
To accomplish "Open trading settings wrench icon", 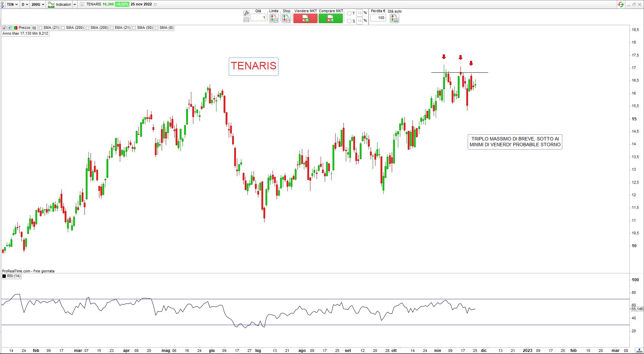I will tap(246, 13).
